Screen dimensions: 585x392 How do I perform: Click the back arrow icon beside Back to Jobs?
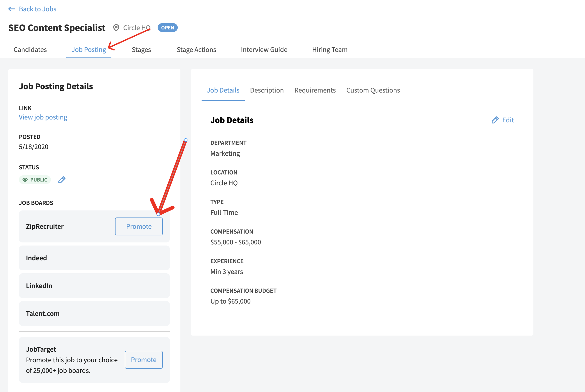coord(12,9)
